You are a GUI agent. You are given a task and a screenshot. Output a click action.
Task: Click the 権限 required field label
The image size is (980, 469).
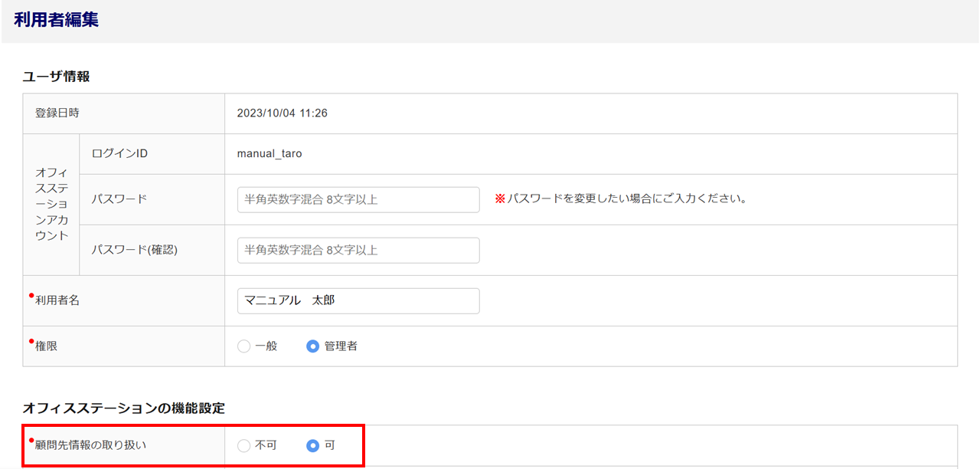(x=46, y=346)
